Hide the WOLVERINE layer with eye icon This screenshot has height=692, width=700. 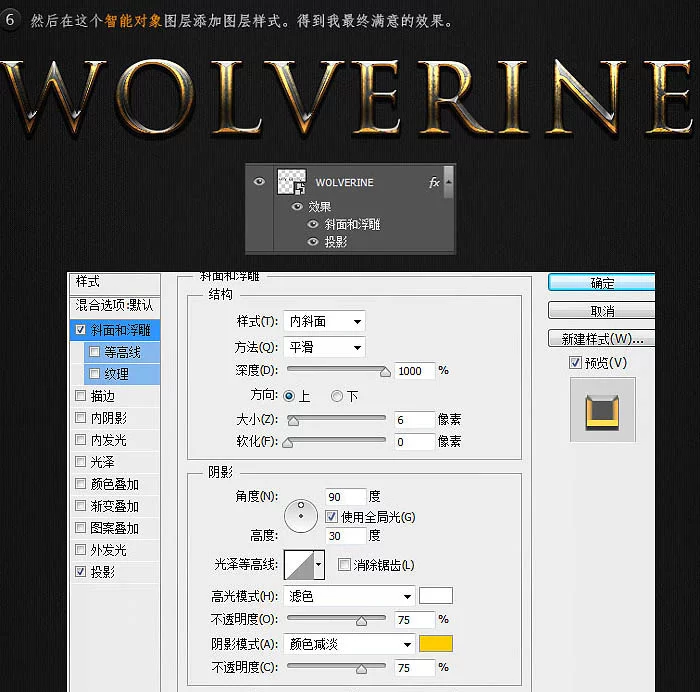[259, 181]
